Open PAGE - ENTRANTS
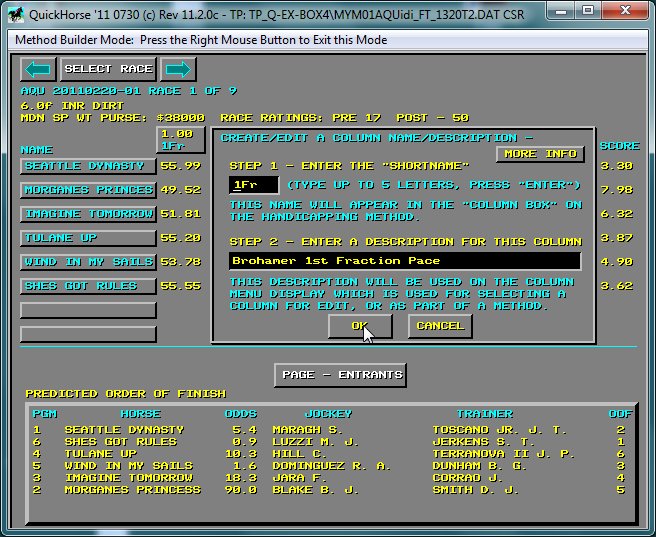 coord(340,375)
